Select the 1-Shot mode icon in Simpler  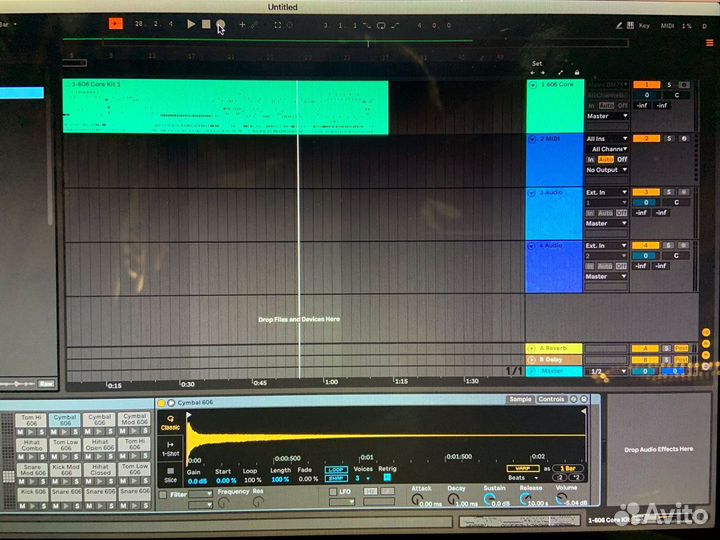(x=170, y=447)
